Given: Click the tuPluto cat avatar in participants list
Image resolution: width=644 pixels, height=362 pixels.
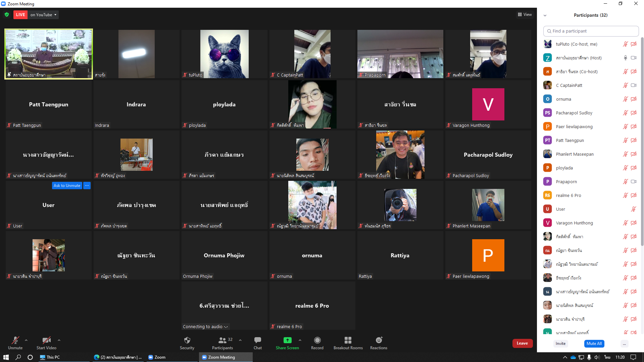Looking at the screenshot, I should (547, 44).
